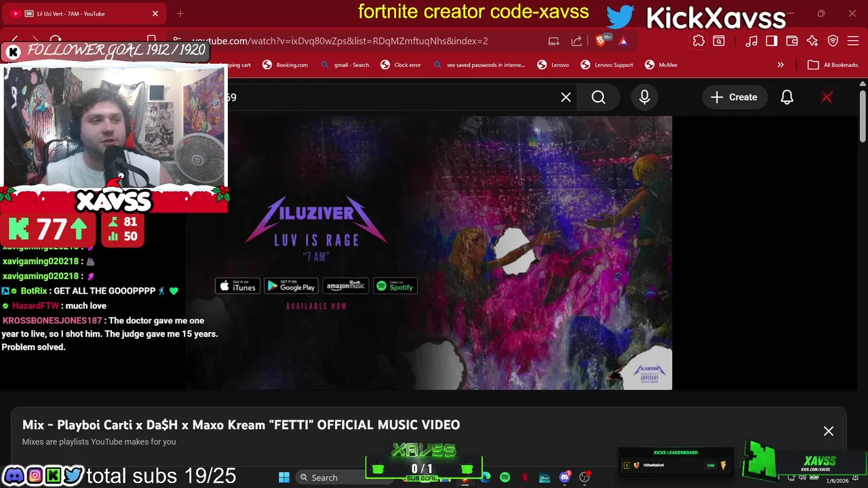Open the Brave VPN shield icon

tap(833, 41)
